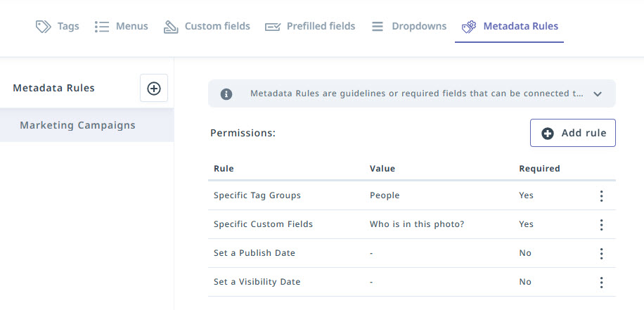
Task: Go to the Dropdowns tab
Action: [419, 27]
